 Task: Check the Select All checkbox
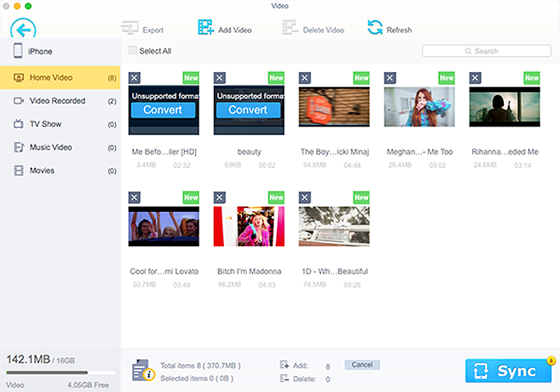coord(133,50)
